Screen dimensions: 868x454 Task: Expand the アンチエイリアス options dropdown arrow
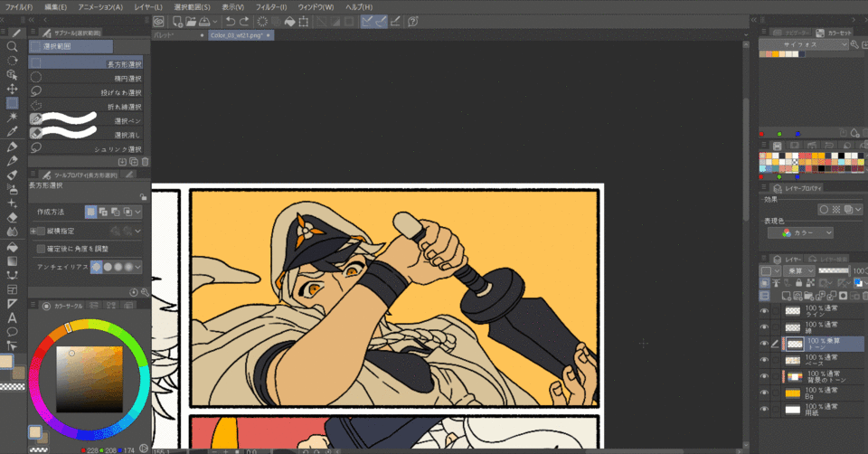click(x=137, y=267)
